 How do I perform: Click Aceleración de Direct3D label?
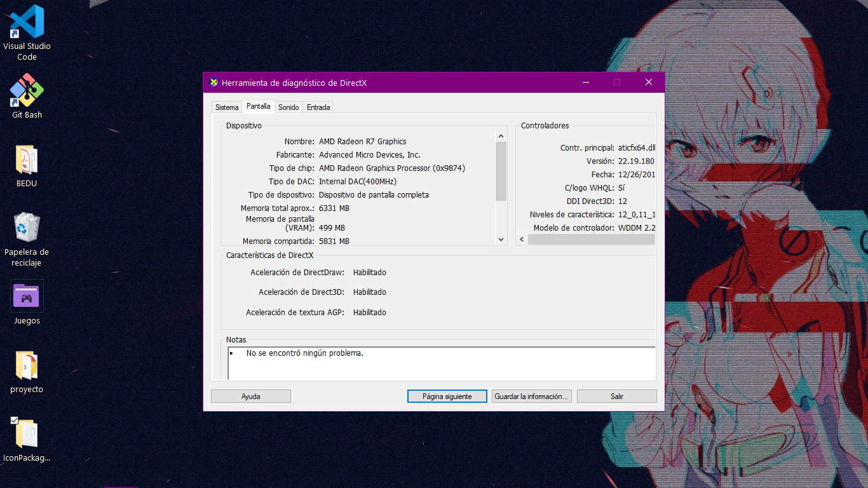click(301, 292)
